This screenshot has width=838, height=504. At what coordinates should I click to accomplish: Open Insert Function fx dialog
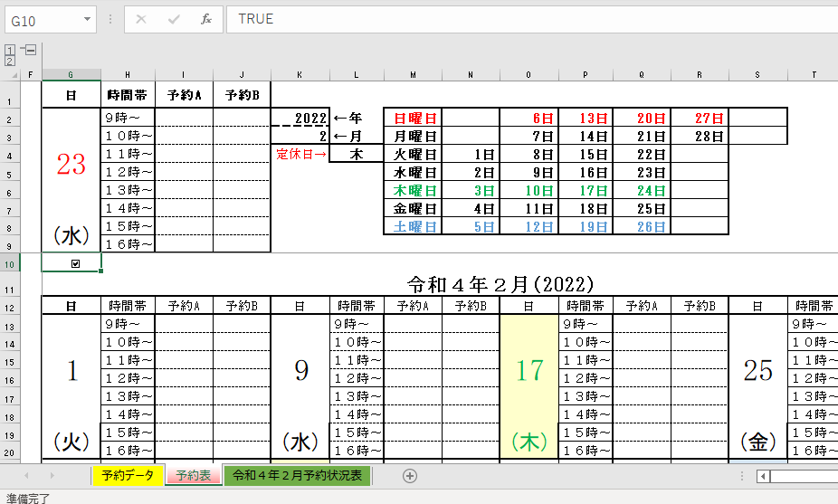click(x=206, y=19)
